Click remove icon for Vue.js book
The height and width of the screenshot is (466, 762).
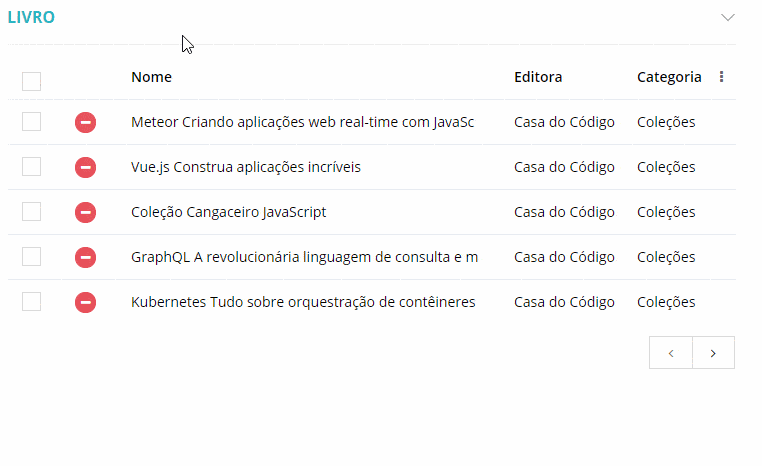[x=85, y=167]
